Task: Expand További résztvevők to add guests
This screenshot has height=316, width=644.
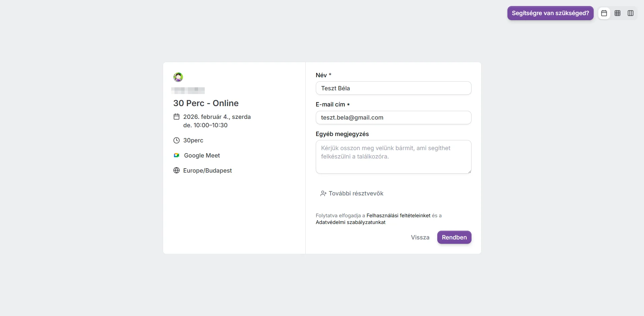Action: click(352, 193)
